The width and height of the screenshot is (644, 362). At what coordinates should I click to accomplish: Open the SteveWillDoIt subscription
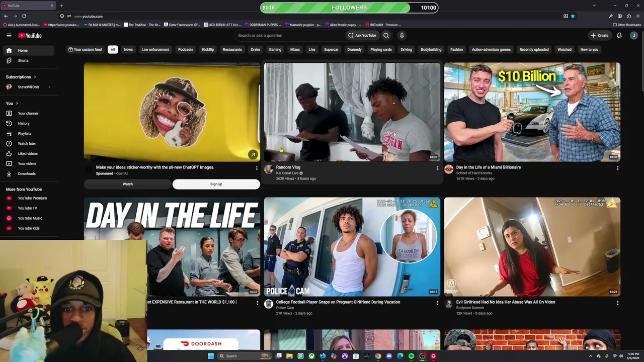pyautogui.click(x=29, y=87)
